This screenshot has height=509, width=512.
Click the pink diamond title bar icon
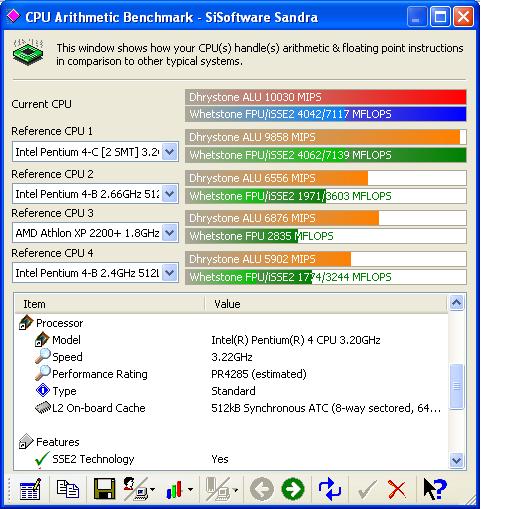click(x=13, y=16)
